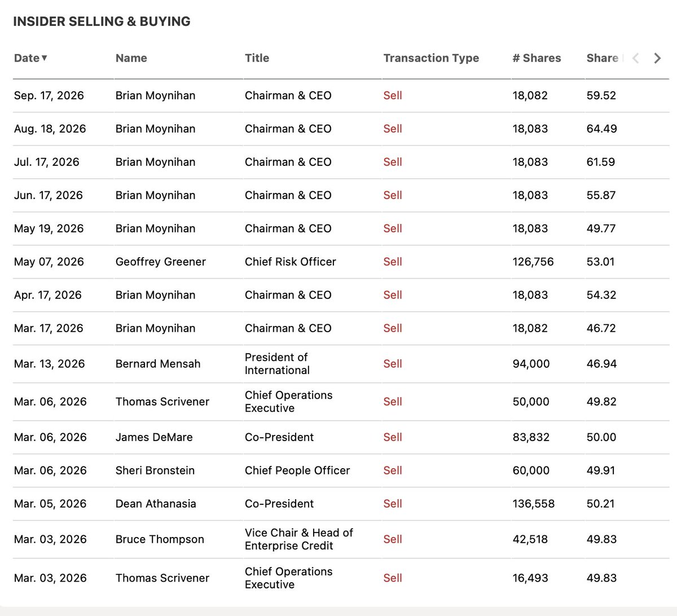Image resolution: width=677 pixels, height=616 pixels.
Task: Select the Mar. 17, 2026 date cell
Action: pyautogui.click(x=48, y=328)
